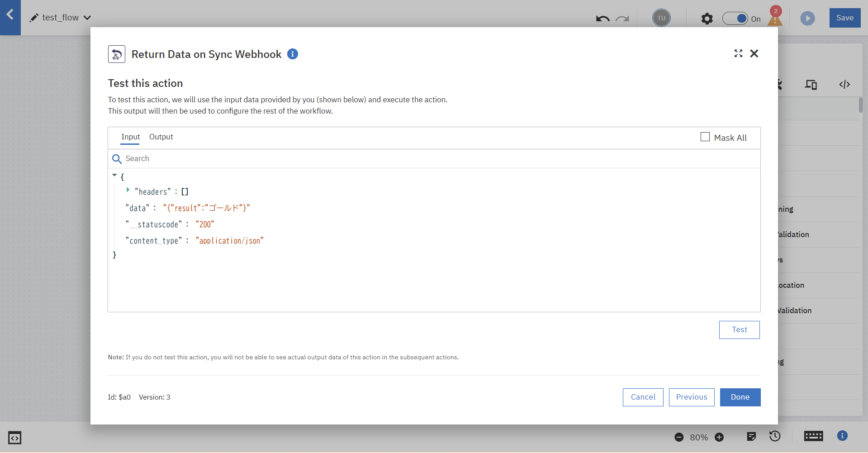Click the undo arrow in the top bar
868x453 pixels.
602,19
